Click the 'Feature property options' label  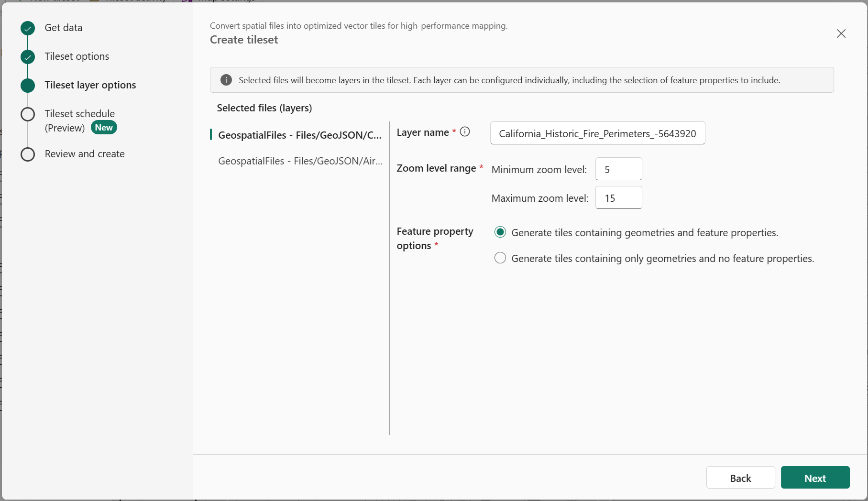click(435, 239)
